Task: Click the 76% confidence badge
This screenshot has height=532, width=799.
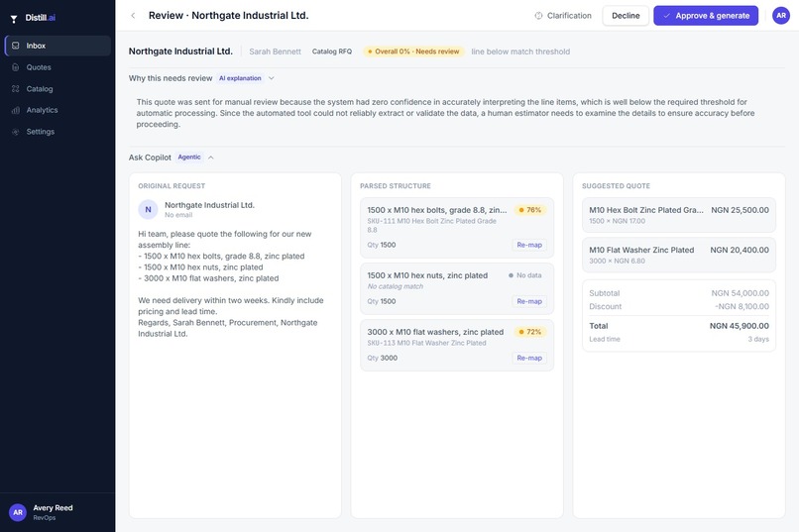Action: (x=530, y=210)
